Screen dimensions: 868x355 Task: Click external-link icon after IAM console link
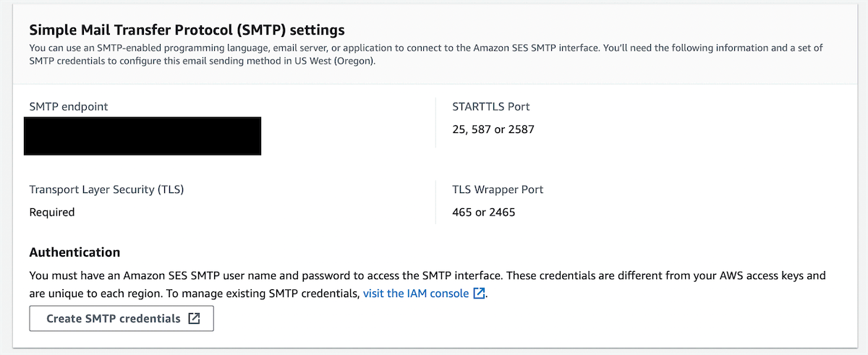479,294
